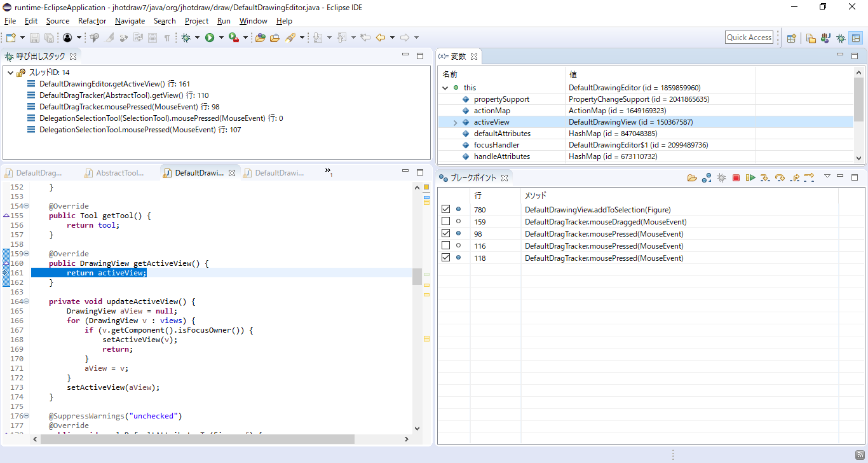This screenshot has height=463, width=868.
Task: Collapse the getActiveView method fold at line 159
Action: (x=27, y=254)
